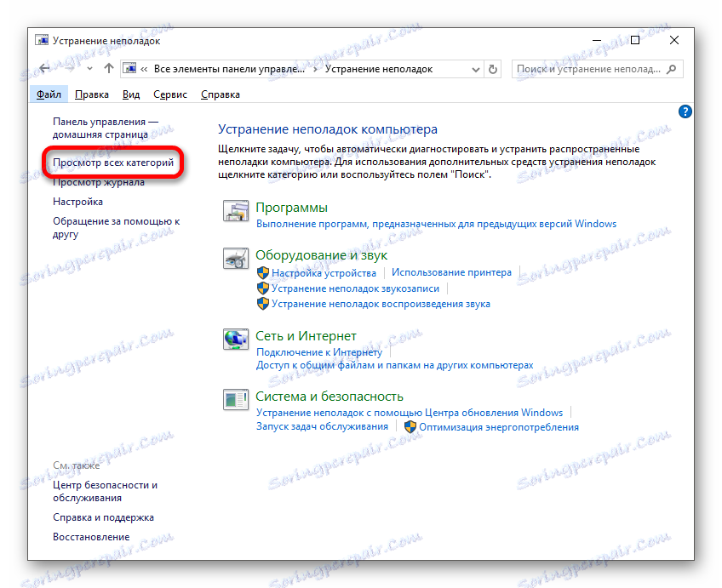Open the Сервис menu

[170, 94]
